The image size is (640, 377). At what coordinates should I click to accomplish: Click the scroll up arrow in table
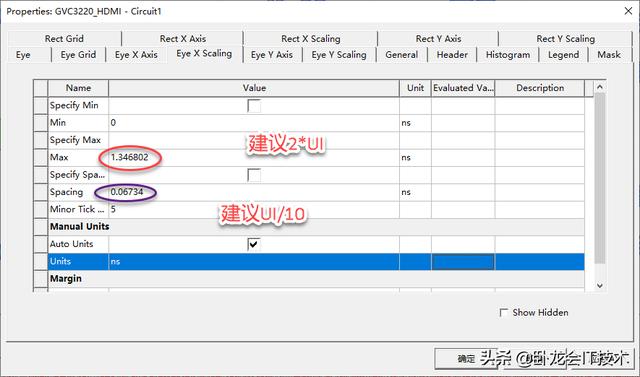(x=599, y=87)
